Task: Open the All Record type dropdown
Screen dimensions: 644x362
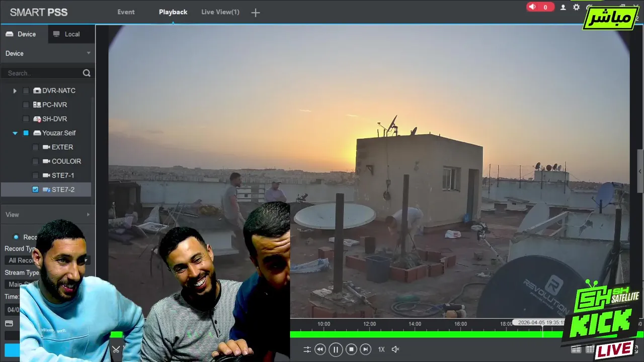Action: coord(47,260)
